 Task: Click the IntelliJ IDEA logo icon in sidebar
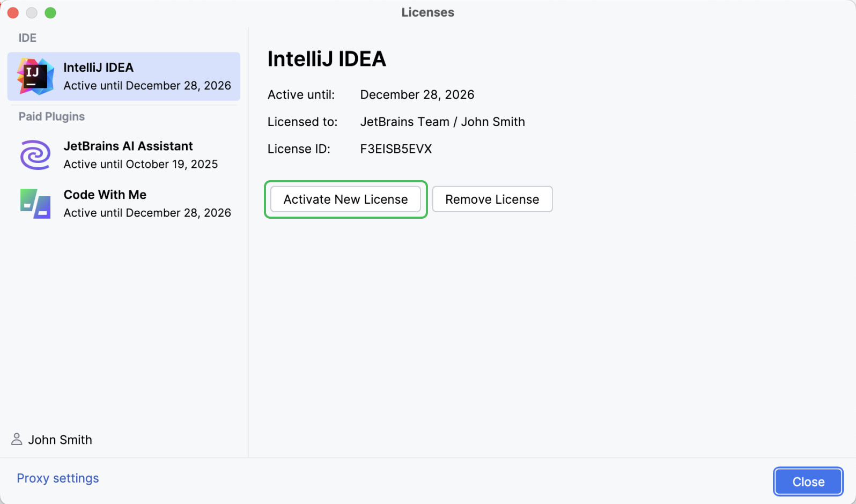tap(35, 77)
